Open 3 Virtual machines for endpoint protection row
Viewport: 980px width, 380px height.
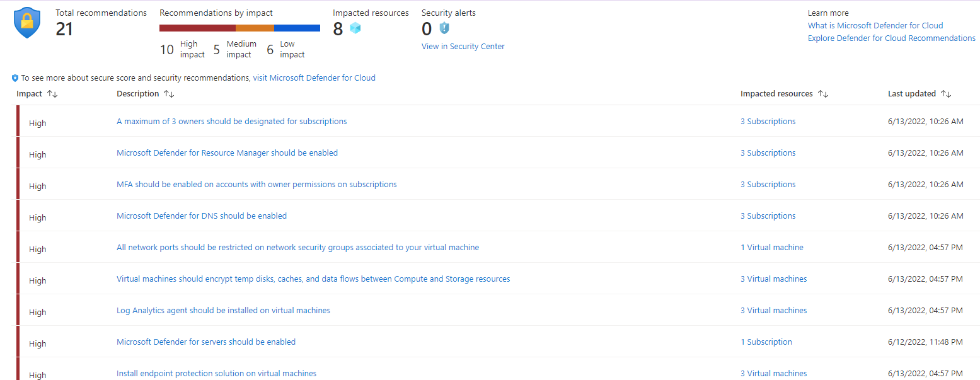pos(773,373)
